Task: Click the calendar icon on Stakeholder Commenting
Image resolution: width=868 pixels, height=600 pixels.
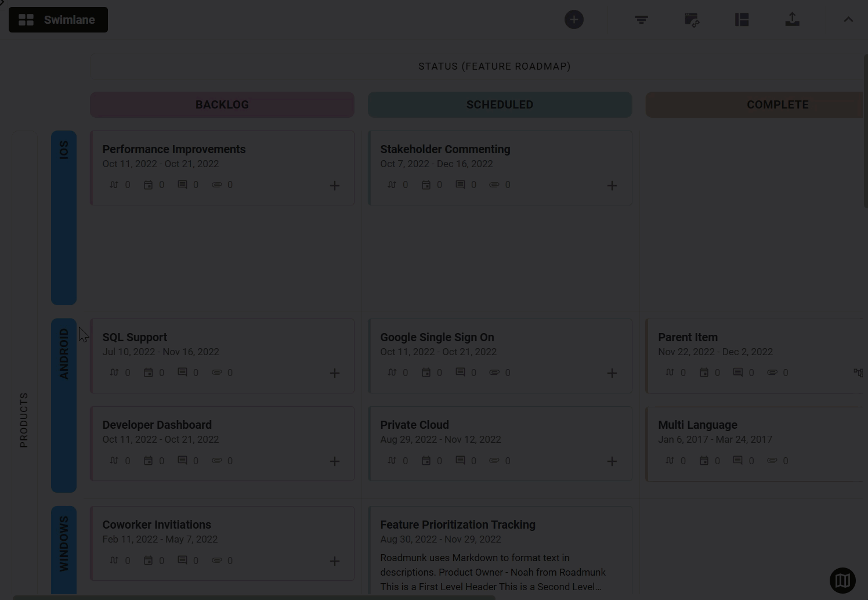Action: (x=426, y=185)
